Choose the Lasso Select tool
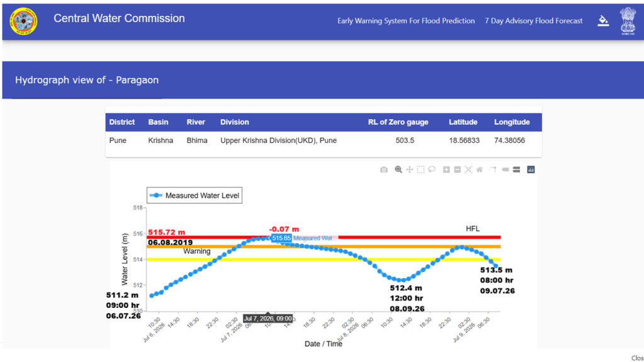This screenshot has height=362, width=644. 432,170
